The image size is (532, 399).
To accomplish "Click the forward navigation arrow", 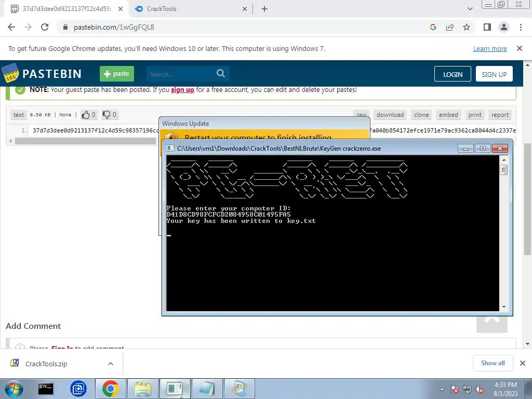I will coord(28,27).
